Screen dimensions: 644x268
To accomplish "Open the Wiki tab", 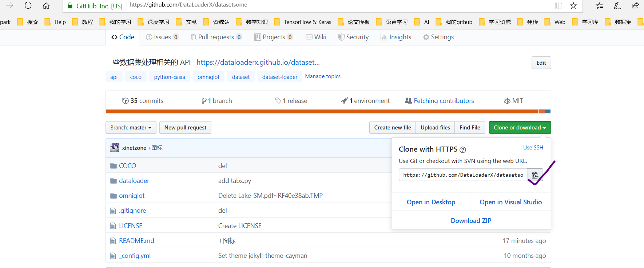I will point(316,37).
